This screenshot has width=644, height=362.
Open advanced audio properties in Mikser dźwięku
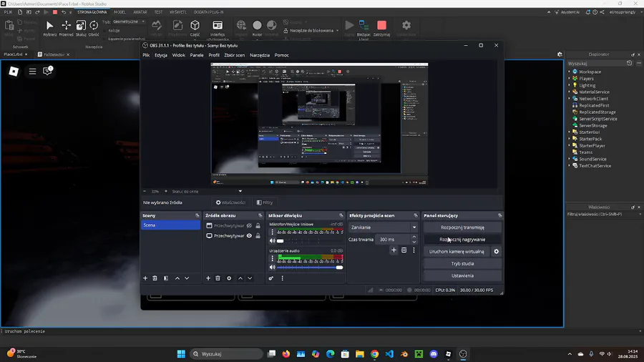[271, 278]
